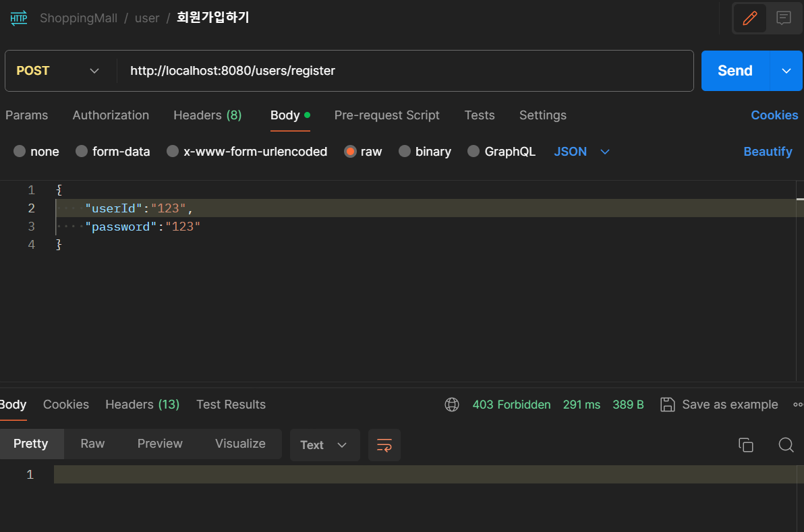Open the Send button dropdown arrow
The height and width of the screenshot is (532, 804).
click(786, 71)
